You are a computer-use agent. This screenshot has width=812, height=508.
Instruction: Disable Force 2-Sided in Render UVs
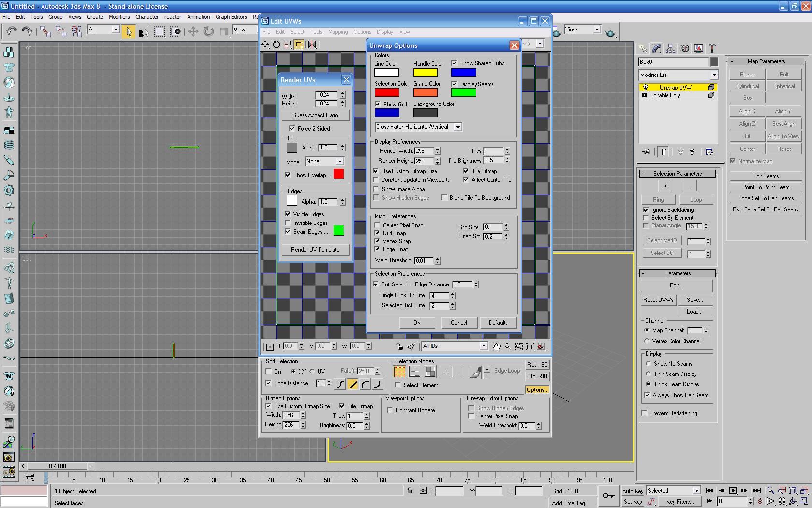point(292,128)
